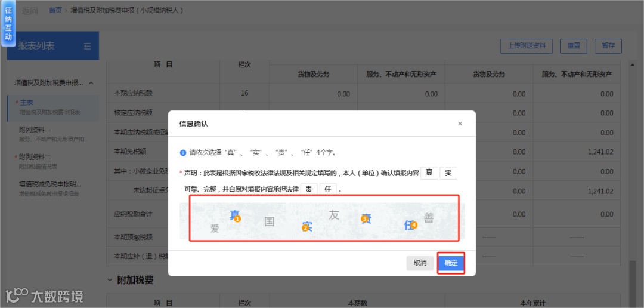Select the captcha character 责
The image size is (644, 308).
(x=366, y=219)
